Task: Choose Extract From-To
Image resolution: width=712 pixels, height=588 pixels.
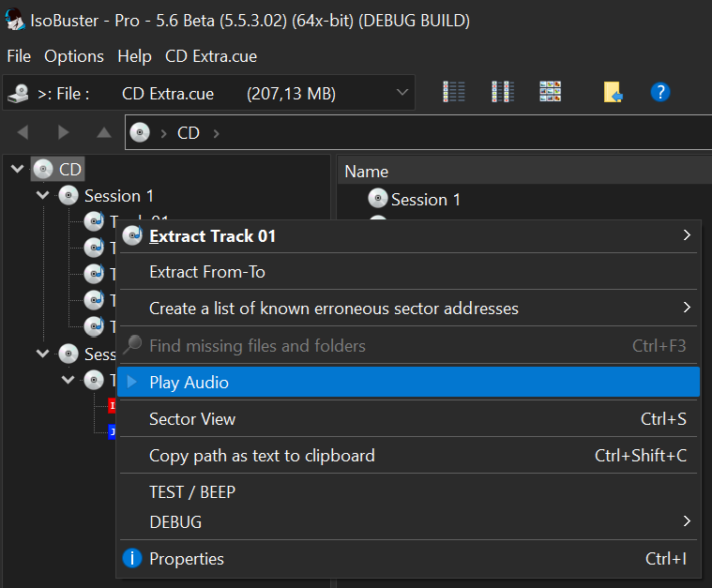Action: tap(408, 272)
